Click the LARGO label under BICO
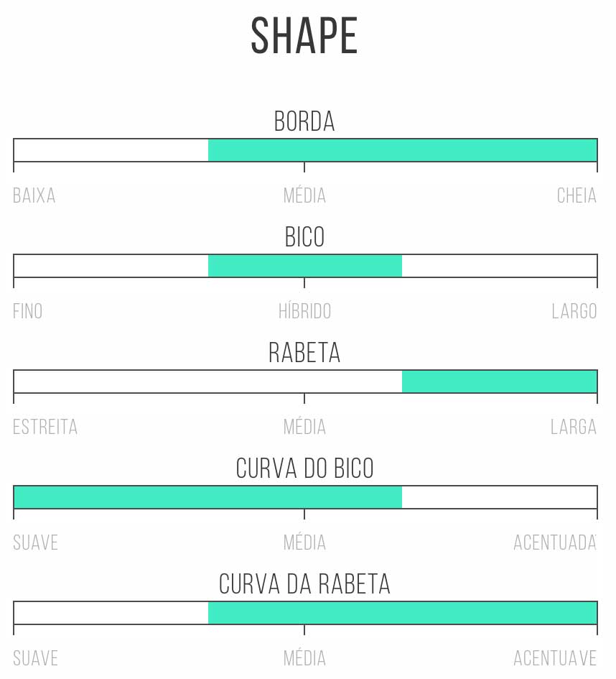The image size is (616, 679). pyautogui.click(x=574, y=311)
